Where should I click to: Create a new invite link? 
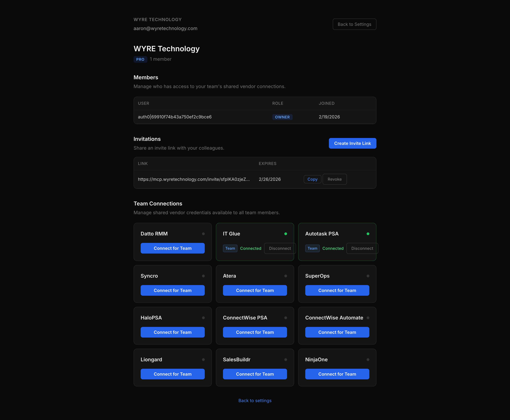coord(352,143)
